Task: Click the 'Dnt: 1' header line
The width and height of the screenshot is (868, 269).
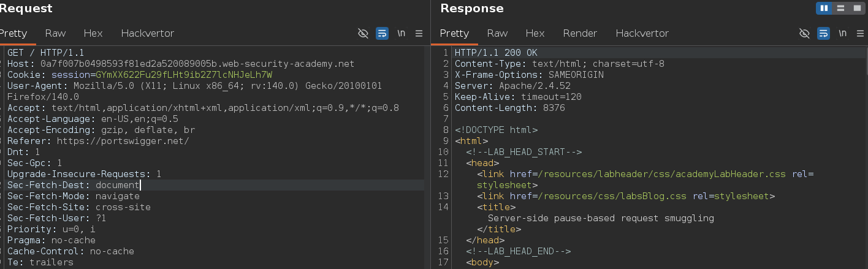Action: click(24, 152)
